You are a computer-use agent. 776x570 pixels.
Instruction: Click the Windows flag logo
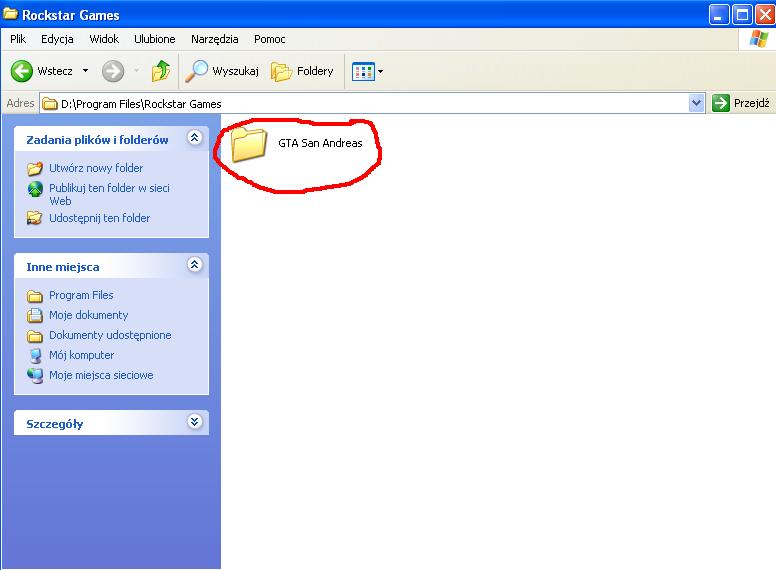tap(759, 39)
